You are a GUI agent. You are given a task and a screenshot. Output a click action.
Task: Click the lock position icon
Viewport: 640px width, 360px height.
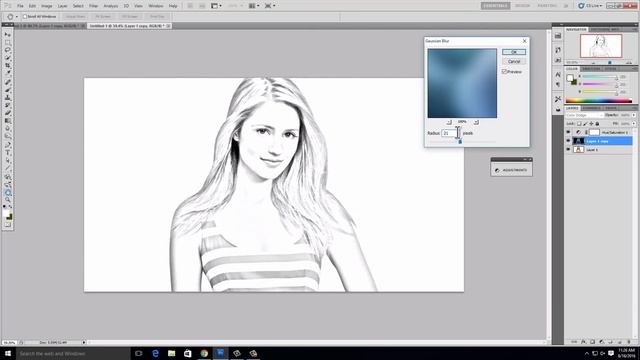coord(591,124)
